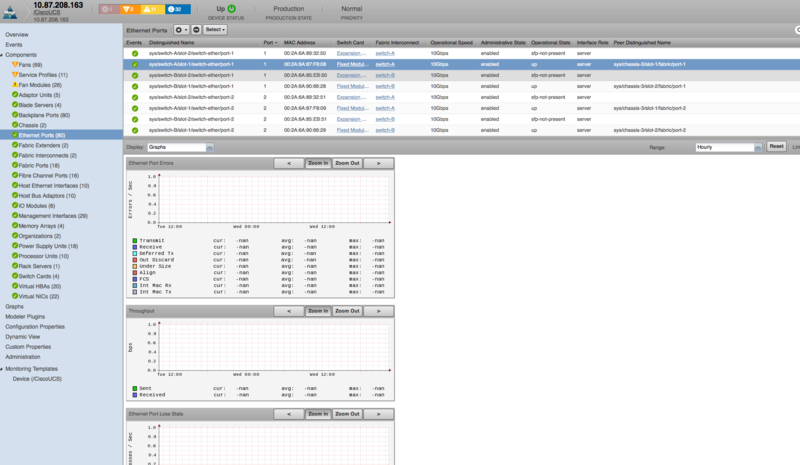This screenshot has width=800, height=465.
Task: Open Custom Properties in sidebar
Action: point(28,347)
